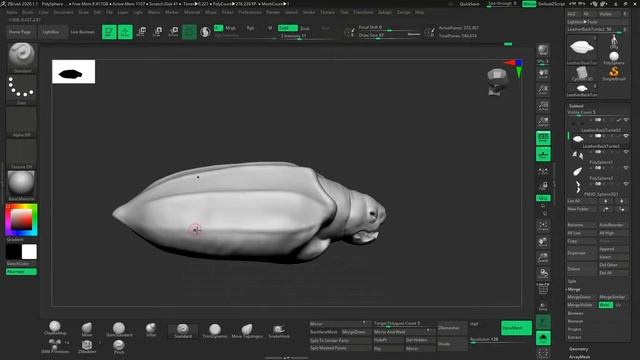The width and height of the screenshot is (640, 360).
Task: Toggle Alternate color switch
Action: pos(21,272)
